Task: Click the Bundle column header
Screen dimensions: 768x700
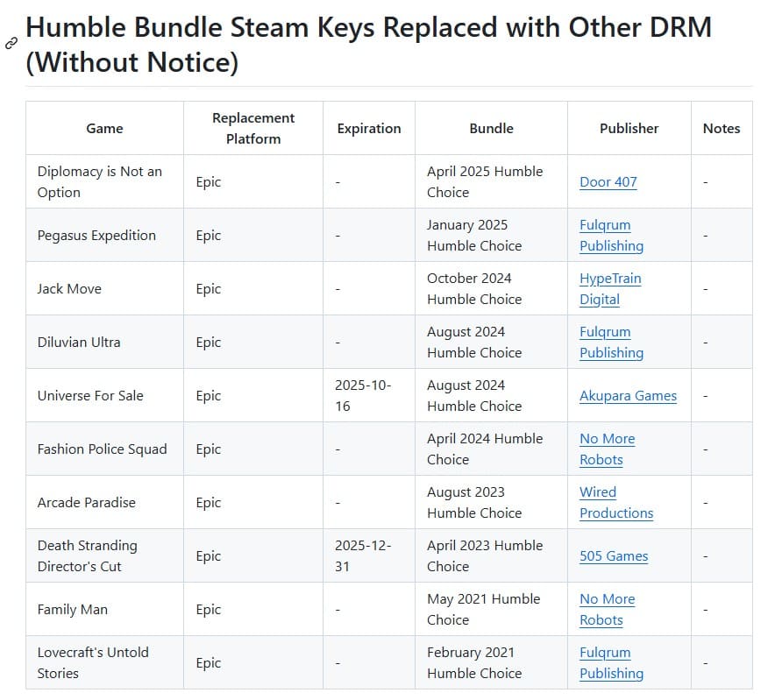Action: (491, 128)
